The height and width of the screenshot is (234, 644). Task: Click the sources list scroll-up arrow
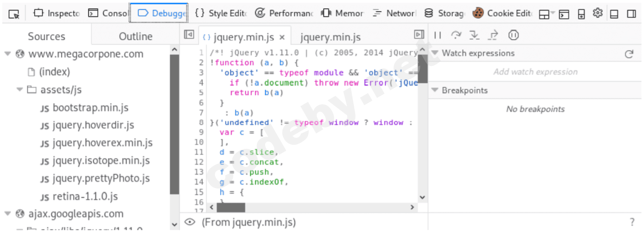pos(175,49)
